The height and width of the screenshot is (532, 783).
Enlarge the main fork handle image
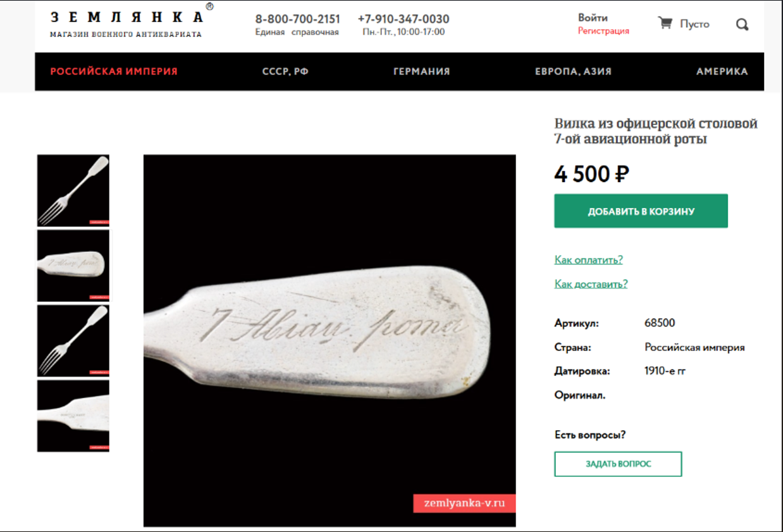pyautogui.click(x=330, y=341)
